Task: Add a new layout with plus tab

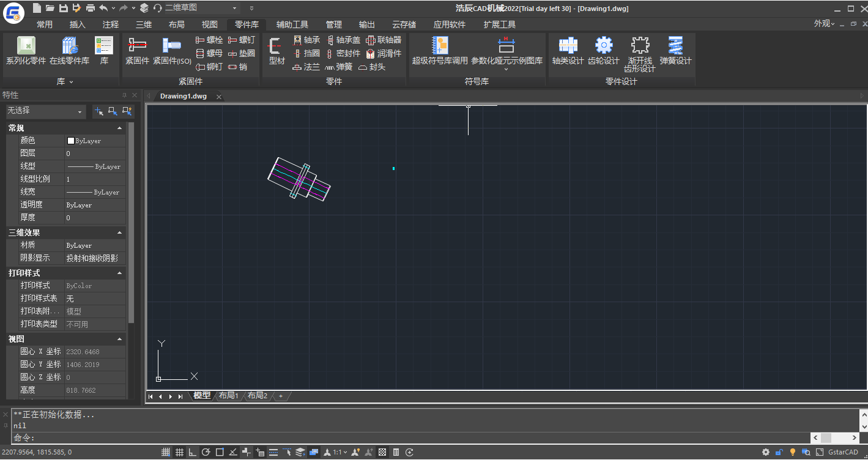Action: [281, 396]
